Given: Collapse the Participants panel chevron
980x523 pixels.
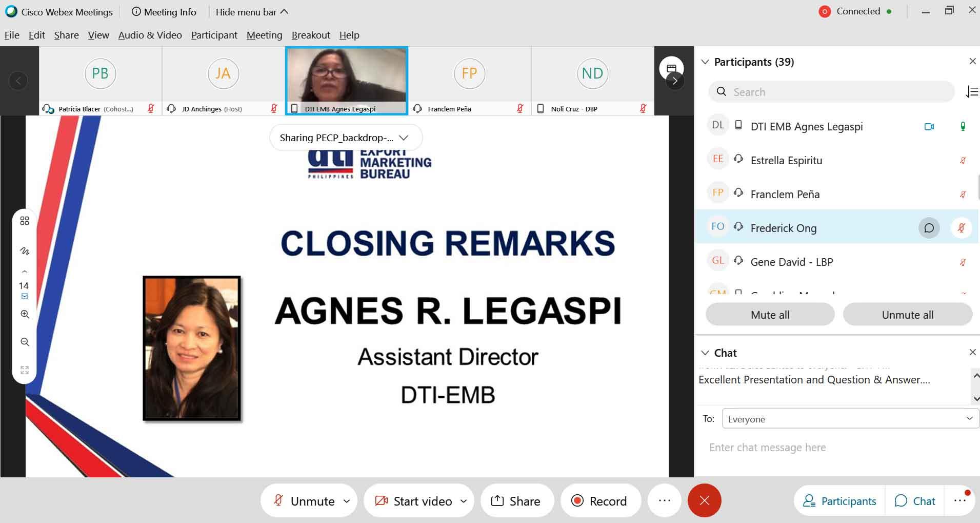Looking at the screenshot, I should tap(705, 62).
